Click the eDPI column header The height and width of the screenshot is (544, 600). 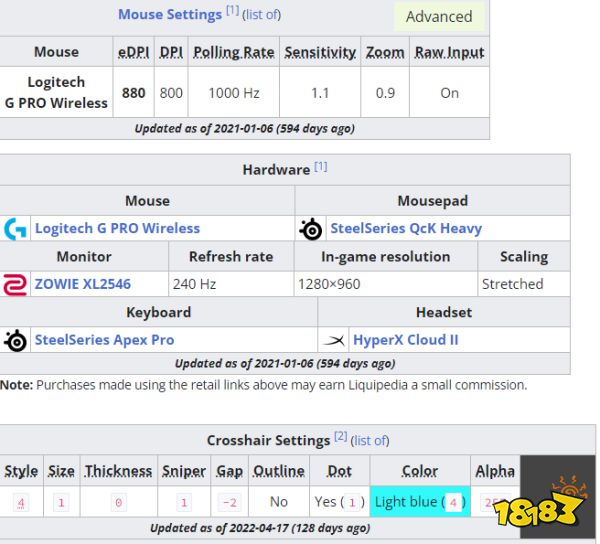coord(134,52)
